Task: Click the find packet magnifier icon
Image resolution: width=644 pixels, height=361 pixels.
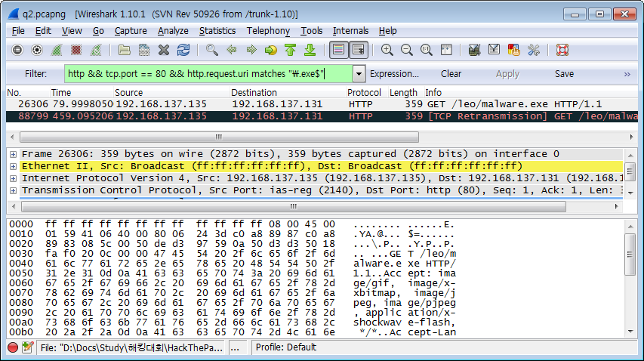Action: click(212, 51)
